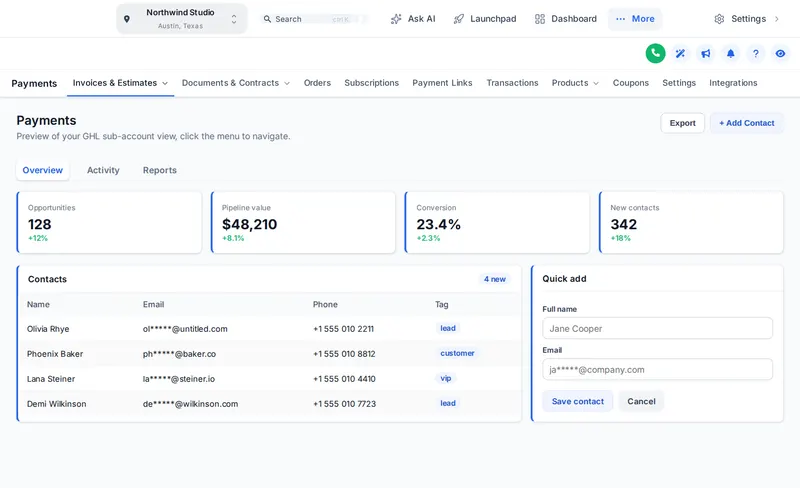800x488 pixels.
Task: Select the Demi Wilkinson contact name
Action: [56, 404]
